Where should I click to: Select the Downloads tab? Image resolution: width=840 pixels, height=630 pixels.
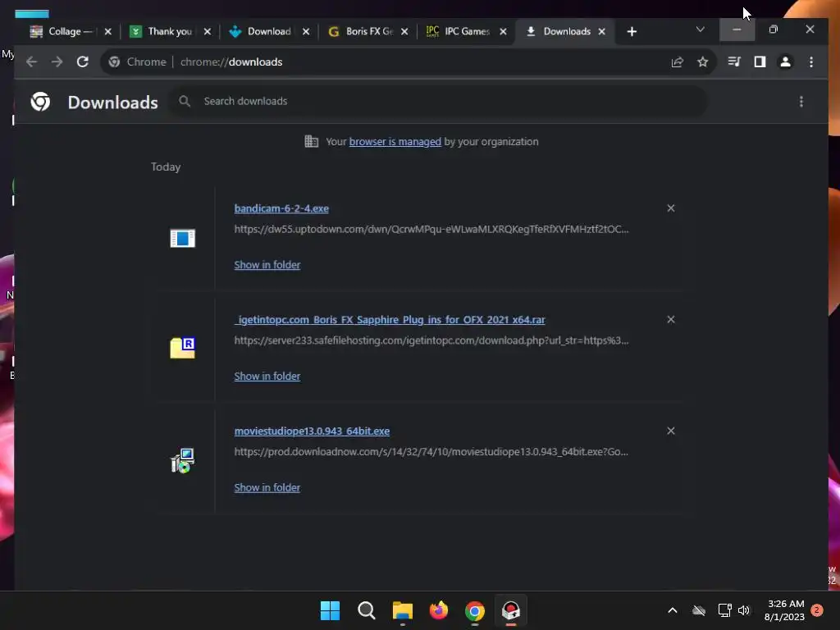566,32
